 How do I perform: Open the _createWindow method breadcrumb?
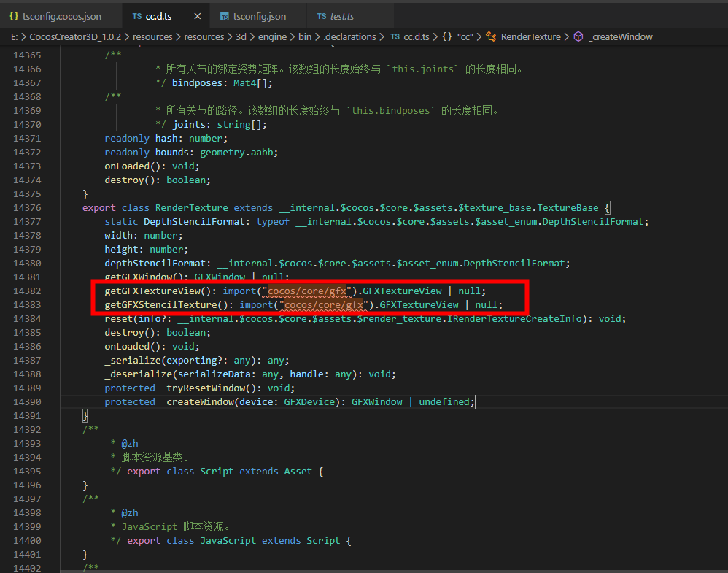pyautogui.click(x=620, y=36)
